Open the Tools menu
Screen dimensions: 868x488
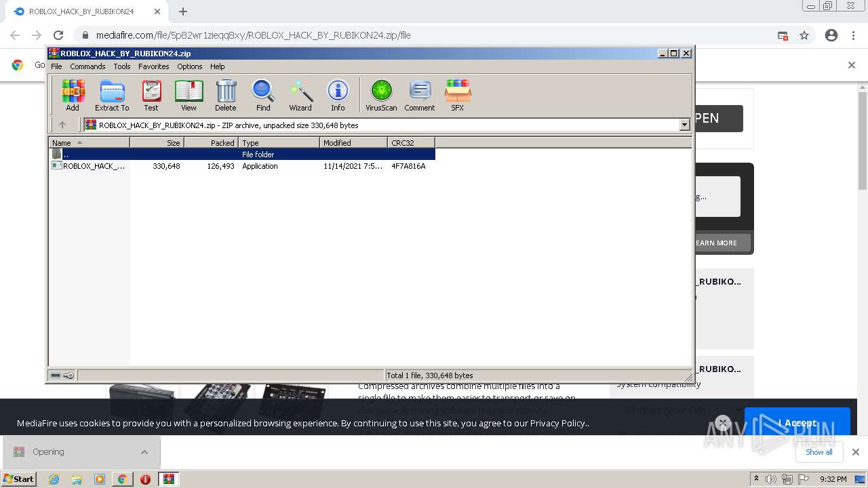click(x=122, y=66)
